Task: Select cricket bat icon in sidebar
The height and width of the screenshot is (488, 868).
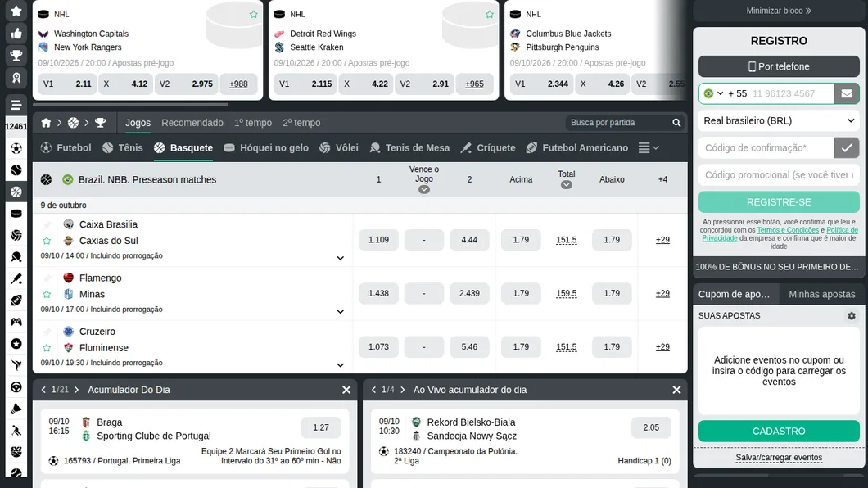Action: click(16, 278)
